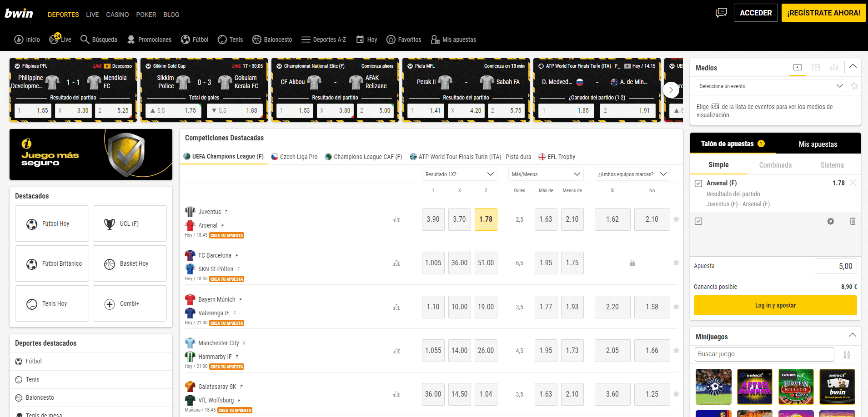This screenshot has width=868, height=417.
Task: Collapse the Medios panel
Action: tap(853, 66)
